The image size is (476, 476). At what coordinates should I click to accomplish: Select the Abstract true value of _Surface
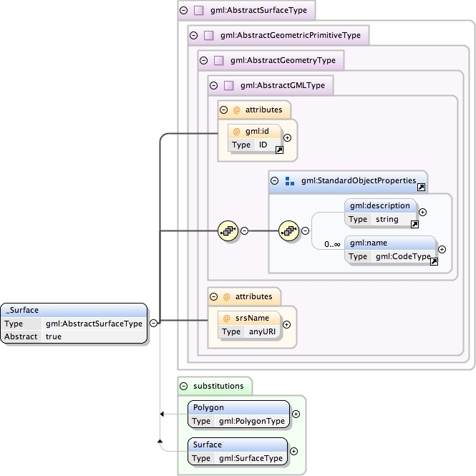tap(54, 336)
